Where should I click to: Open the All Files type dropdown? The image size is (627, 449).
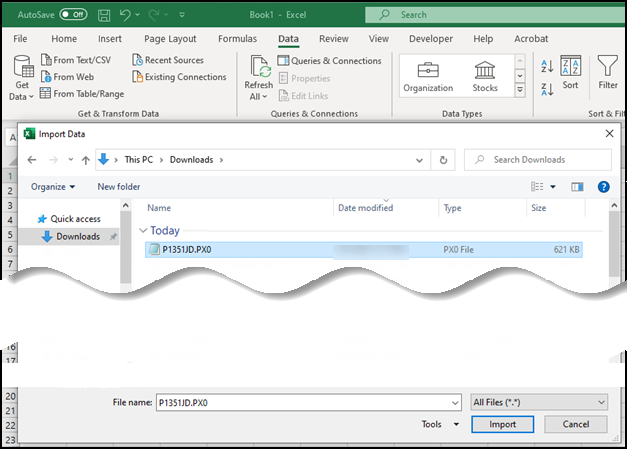tap(539, 403)
